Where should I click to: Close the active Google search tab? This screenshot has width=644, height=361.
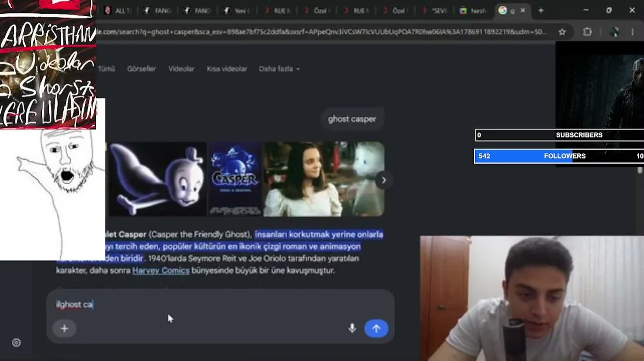pyautogui.click(x=523, y=10)
